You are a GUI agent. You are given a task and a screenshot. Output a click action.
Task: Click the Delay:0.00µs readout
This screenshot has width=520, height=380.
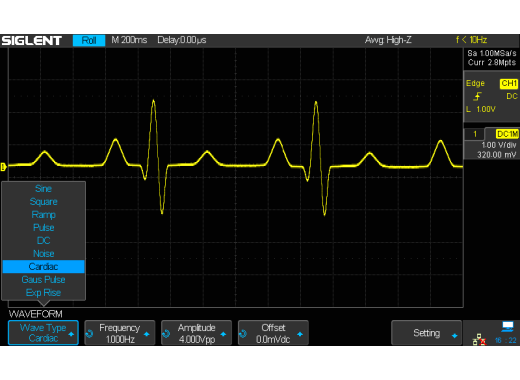[182, 40]
